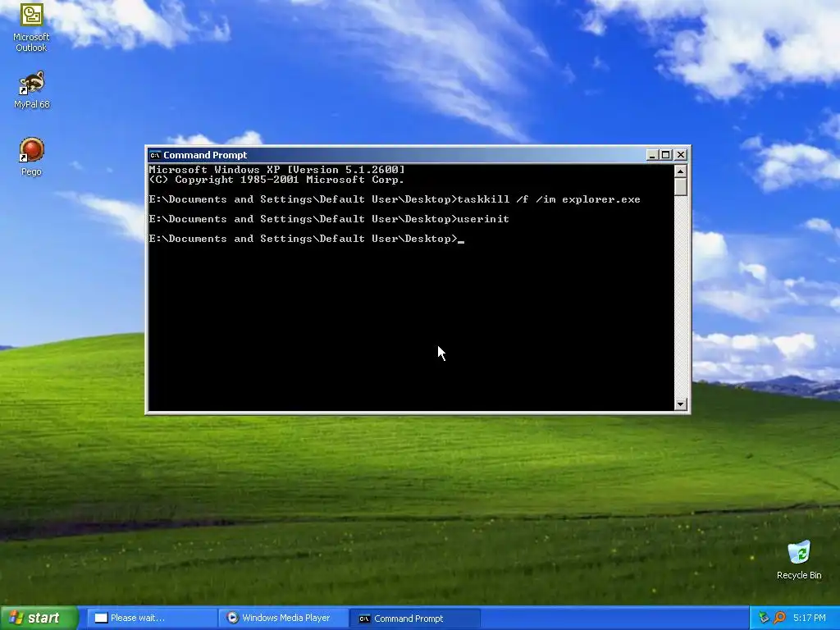This screenshot has width=840, height=630.
Task: Click the Command Prompt window title text
Action: (x=205, y=155)
